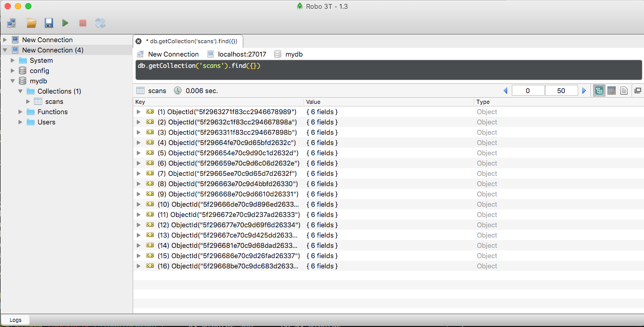This screenshot has width=644, height=327.
Task: Open the Logs panel button
Action: 15,320
